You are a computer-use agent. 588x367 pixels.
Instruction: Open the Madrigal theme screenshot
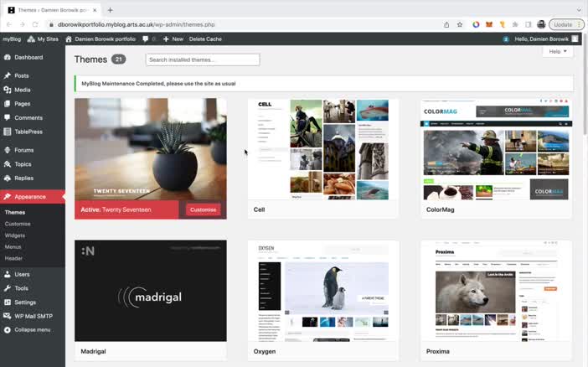[x=151, y=291]
